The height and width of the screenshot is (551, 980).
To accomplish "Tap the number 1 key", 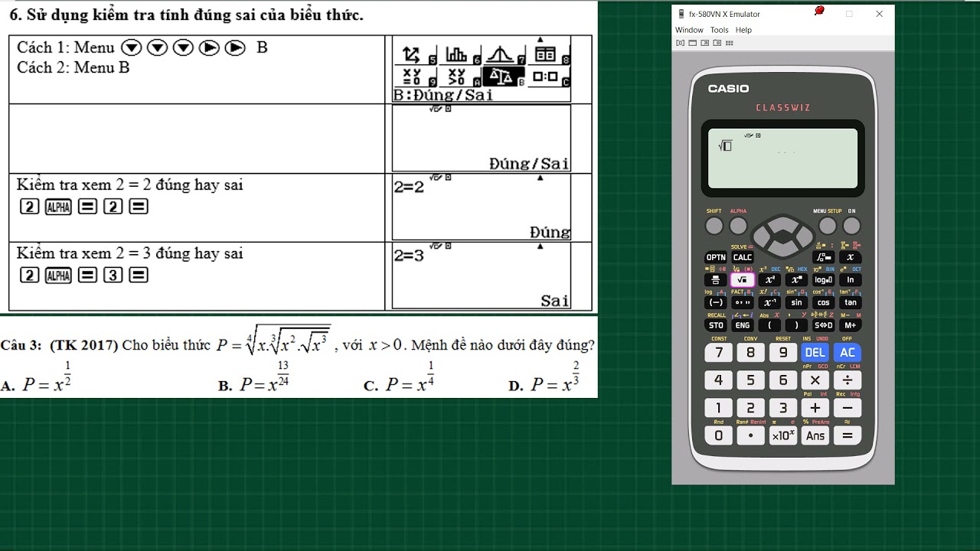I will [718, 408].
